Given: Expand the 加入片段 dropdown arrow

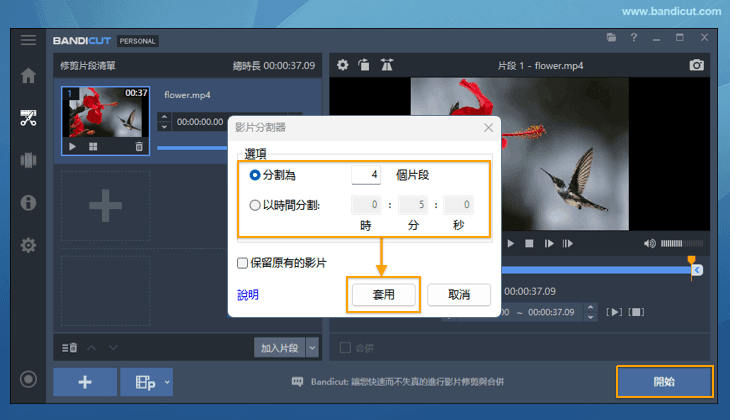Looking at the screenshot, I should (312, 347).
